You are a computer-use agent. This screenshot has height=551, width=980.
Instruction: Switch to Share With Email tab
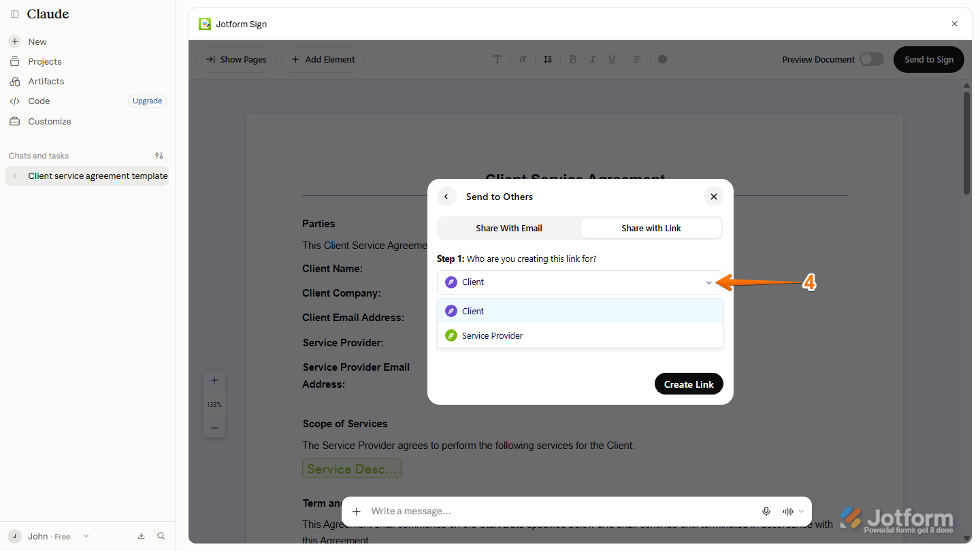click(x=509, y=228)
